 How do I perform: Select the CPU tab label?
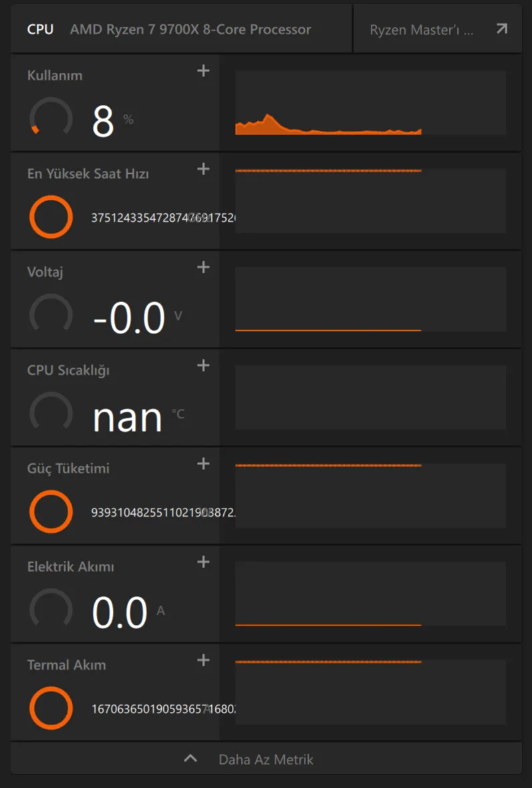[x=40, y=30]
